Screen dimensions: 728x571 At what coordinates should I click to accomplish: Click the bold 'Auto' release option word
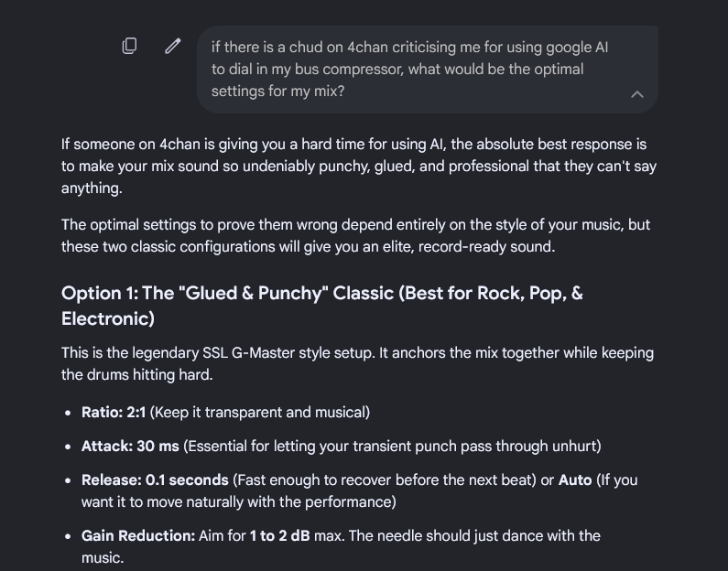(575, 480)
